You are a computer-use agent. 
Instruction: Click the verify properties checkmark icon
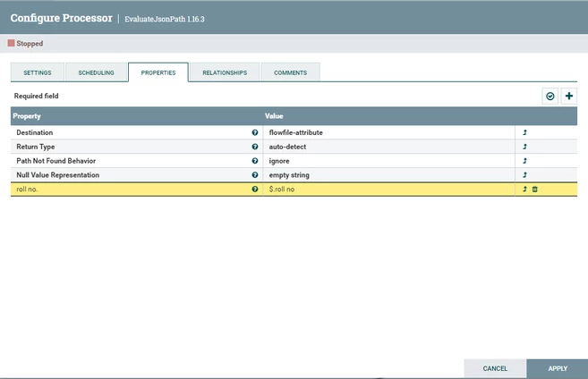click(550, 97)
